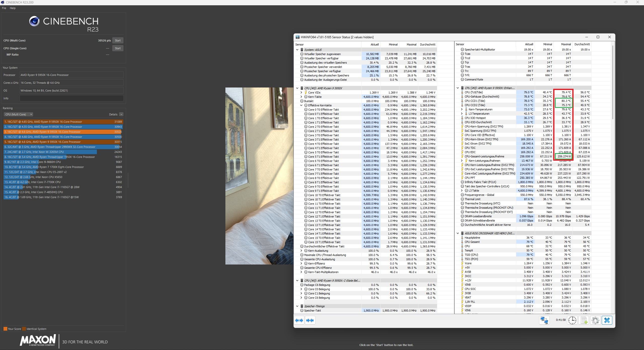This screenshot has height=350, width=644.
Task: Click the MAXON logo at the bottom
Action: point(38,340)
